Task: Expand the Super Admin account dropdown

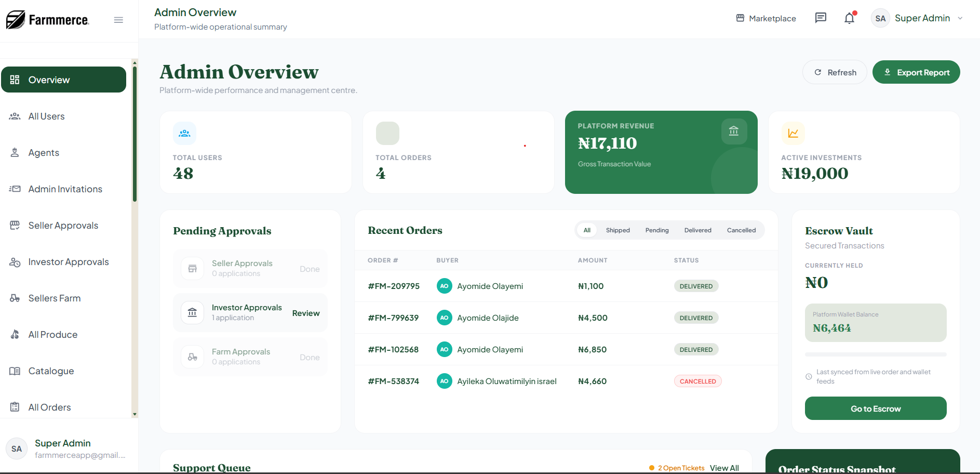Action: [x=960, y=18]
